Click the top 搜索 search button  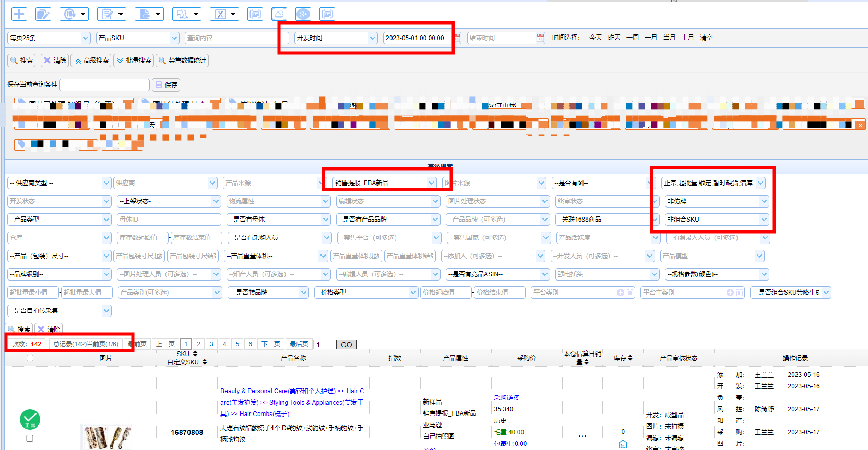22,60
